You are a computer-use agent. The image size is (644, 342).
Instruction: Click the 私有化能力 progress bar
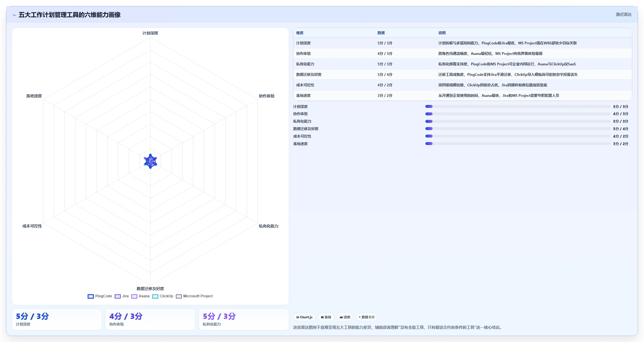pos(518,121)
